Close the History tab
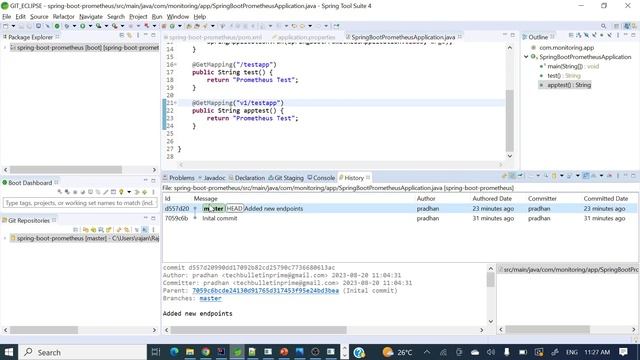Image resolution: width=640 pixels, height=360 pixels. pos(368,178)
